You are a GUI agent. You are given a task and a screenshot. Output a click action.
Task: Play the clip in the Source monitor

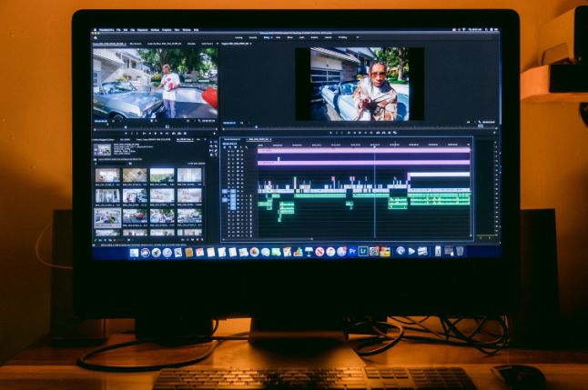(x=156, y=134)
